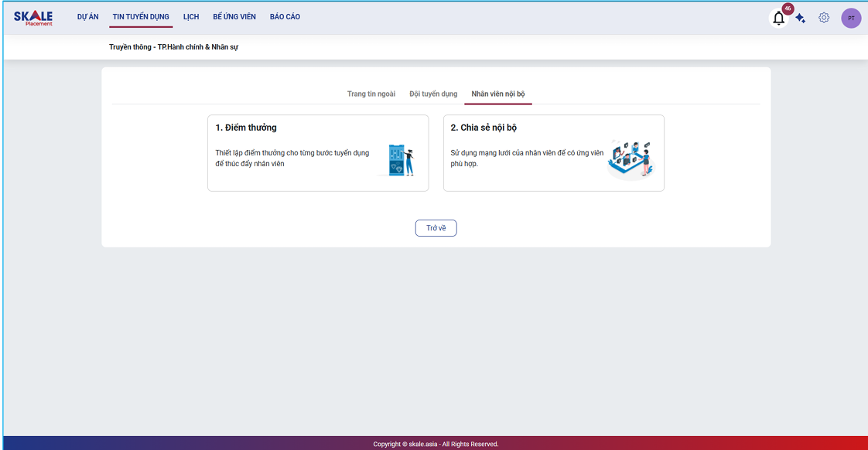Screen dimensions: 868x450
Task: Open the LỊCH calendar menu
Action: pyautogui.click(x=191, y=17)
